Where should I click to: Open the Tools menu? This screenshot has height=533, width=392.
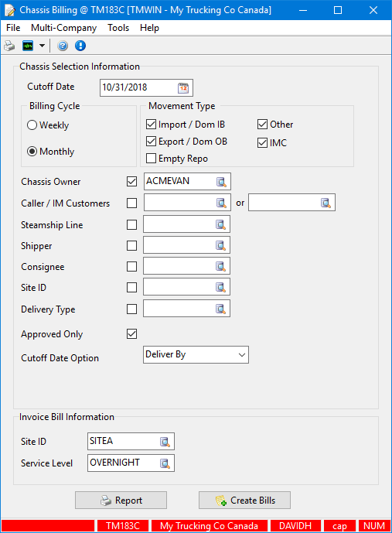click(118, 28)
